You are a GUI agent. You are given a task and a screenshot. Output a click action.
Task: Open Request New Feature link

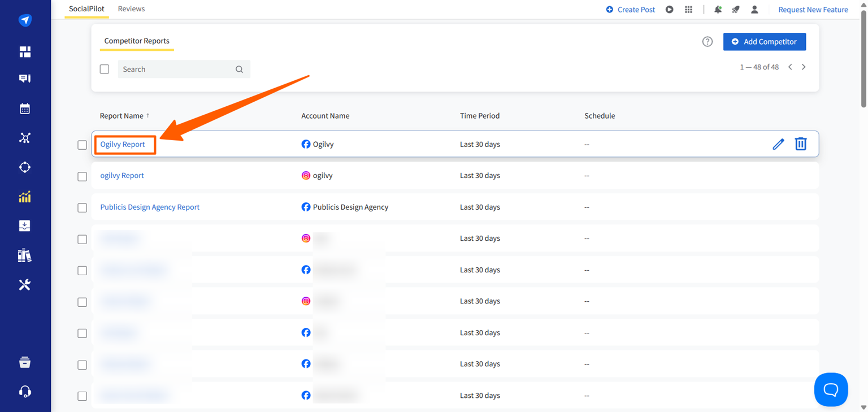pyautogui.click(x=813, y=10)
